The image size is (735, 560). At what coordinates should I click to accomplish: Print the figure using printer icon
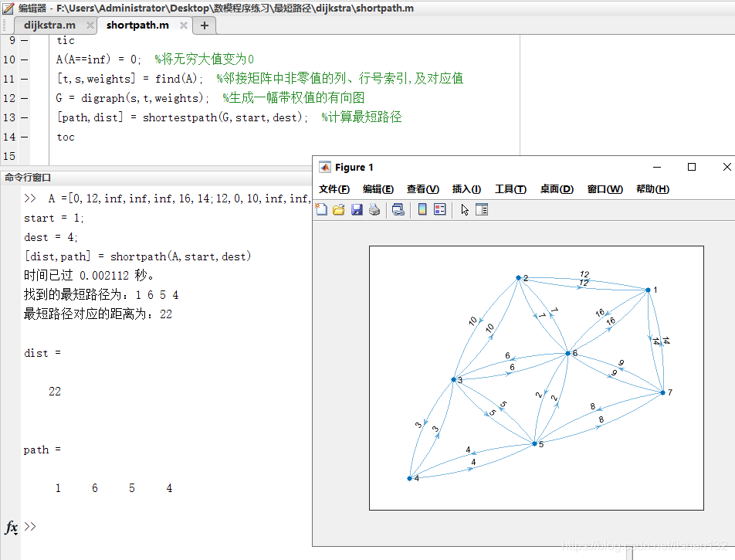click(x=374, y=209)
